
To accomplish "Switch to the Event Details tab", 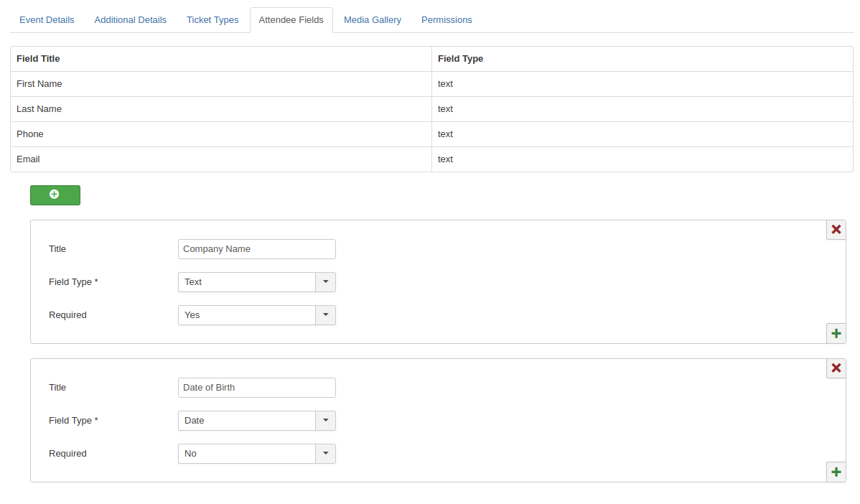I will (47, 20).
